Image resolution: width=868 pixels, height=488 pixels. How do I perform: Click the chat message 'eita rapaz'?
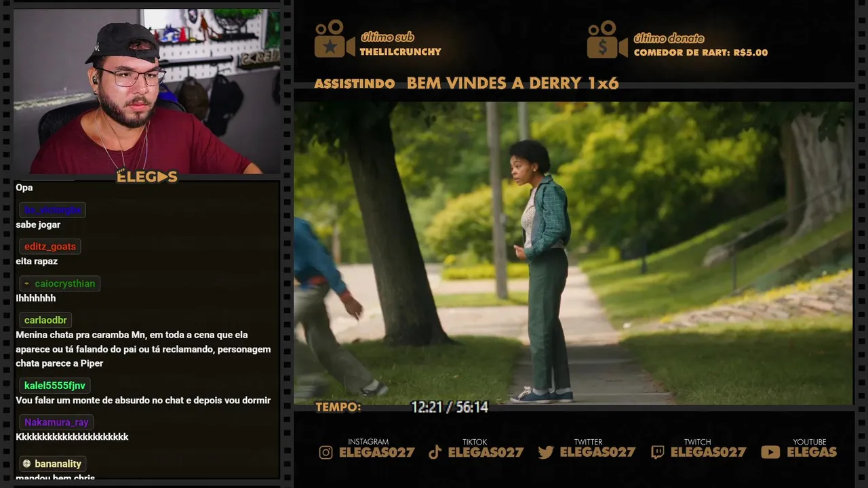pos(37,261)
